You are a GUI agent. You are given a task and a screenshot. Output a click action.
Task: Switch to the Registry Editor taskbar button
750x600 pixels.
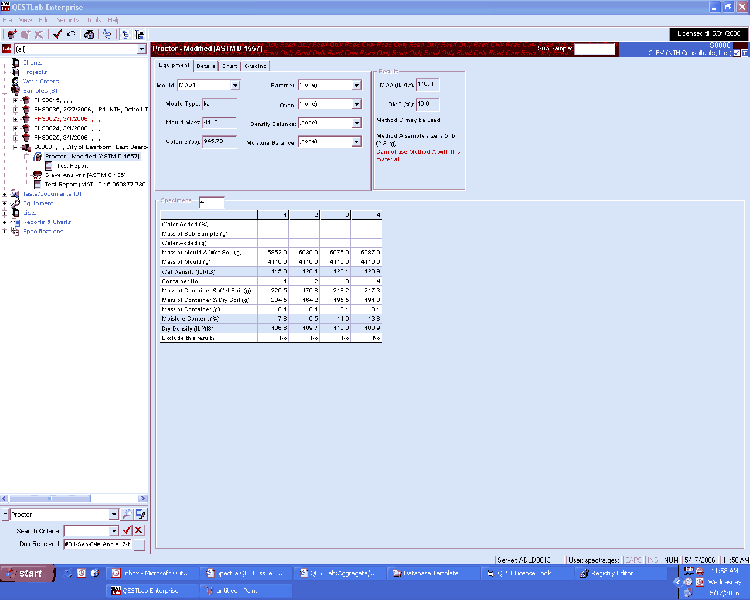click(x=621, y=573)
